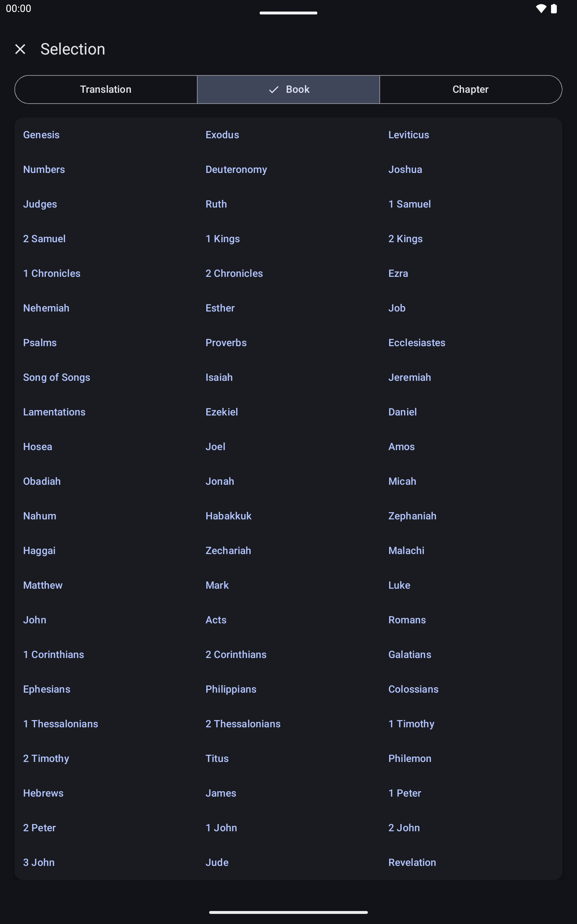Choose 1 Corinthians

(x=53, y=654)
